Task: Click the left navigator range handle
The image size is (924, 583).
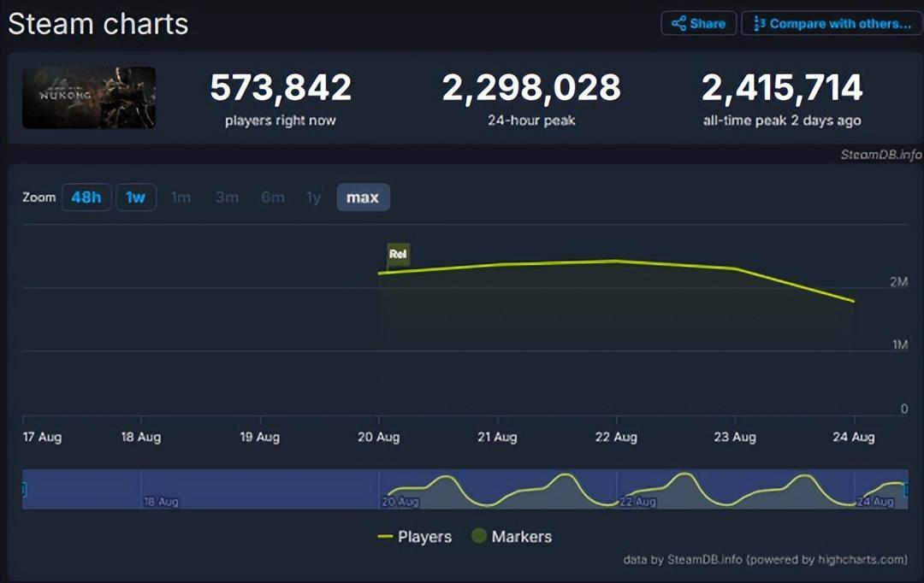Action: pyautogui.click(x=23, y=489)
